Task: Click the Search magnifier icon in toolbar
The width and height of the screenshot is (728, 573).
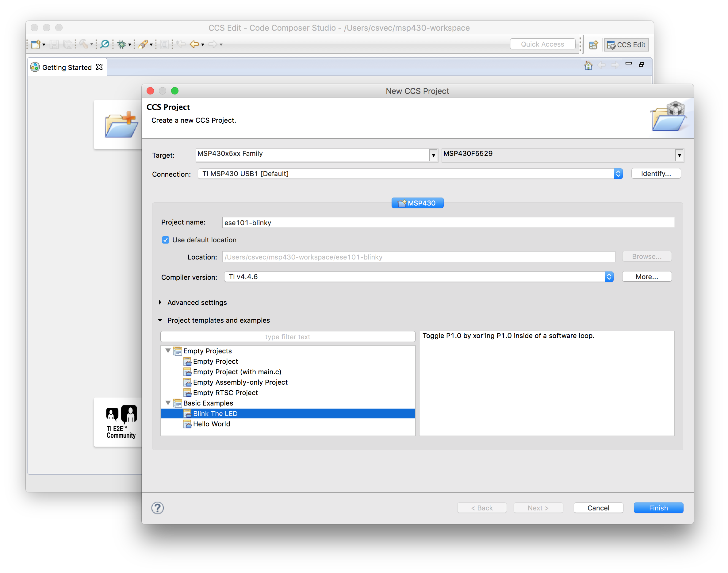Action: [105, 44]
